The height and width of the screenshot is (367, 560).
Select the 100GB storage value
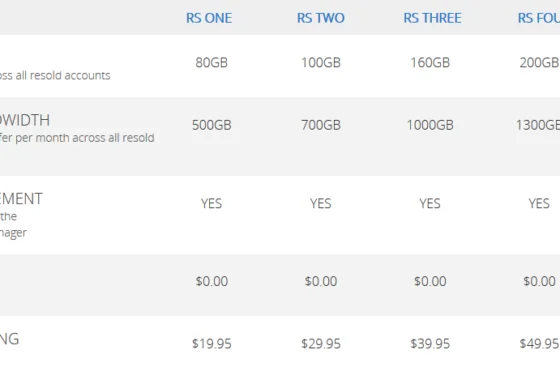click(321, 62)
